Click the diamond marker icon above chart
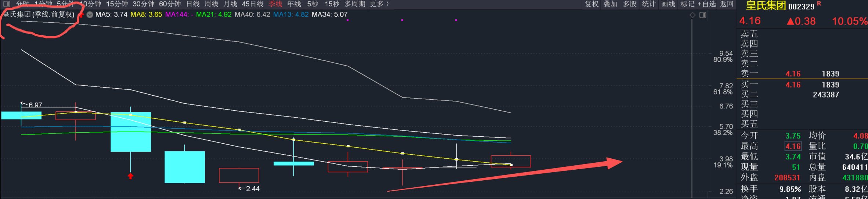Screen dimensions: 868x199 coord(692,15)
